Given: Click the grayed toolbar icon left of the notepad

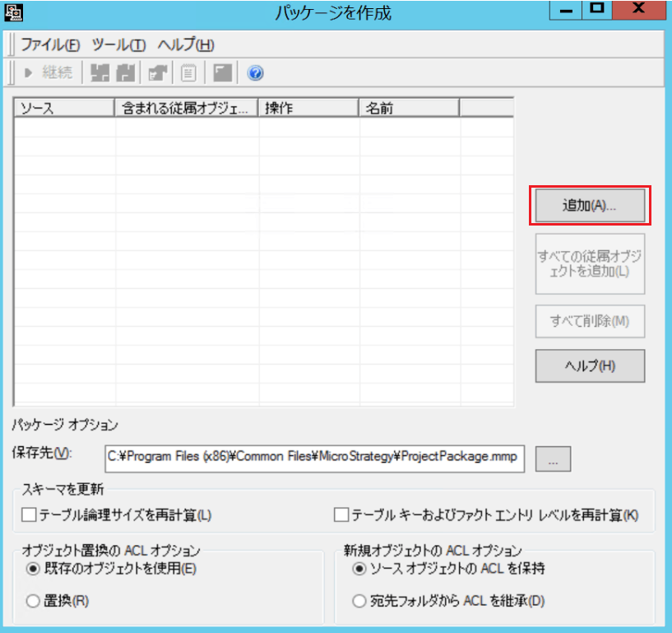Looking at the screenshot, I should pos(158,72).
